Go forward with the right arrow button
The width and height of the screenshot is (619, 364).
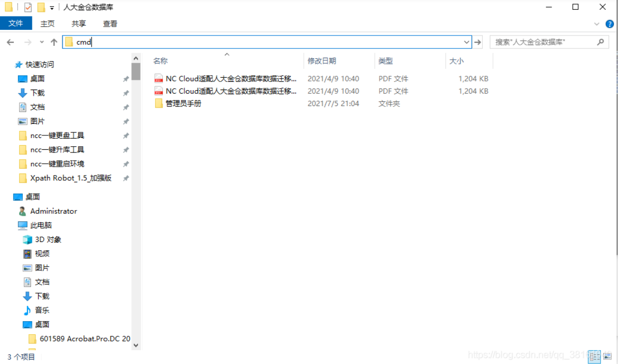28,42
